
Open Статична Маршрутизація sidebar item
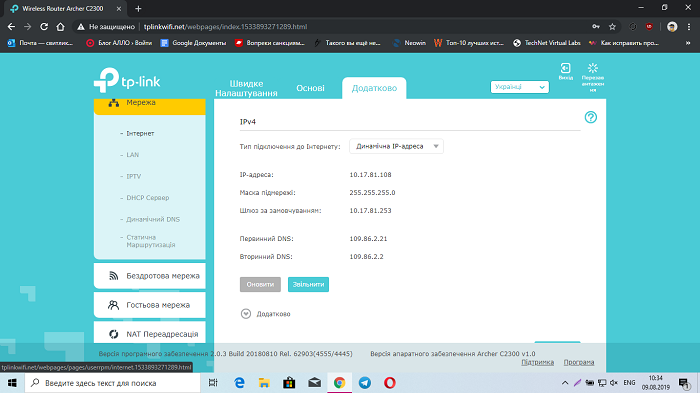tap(150, 241)
